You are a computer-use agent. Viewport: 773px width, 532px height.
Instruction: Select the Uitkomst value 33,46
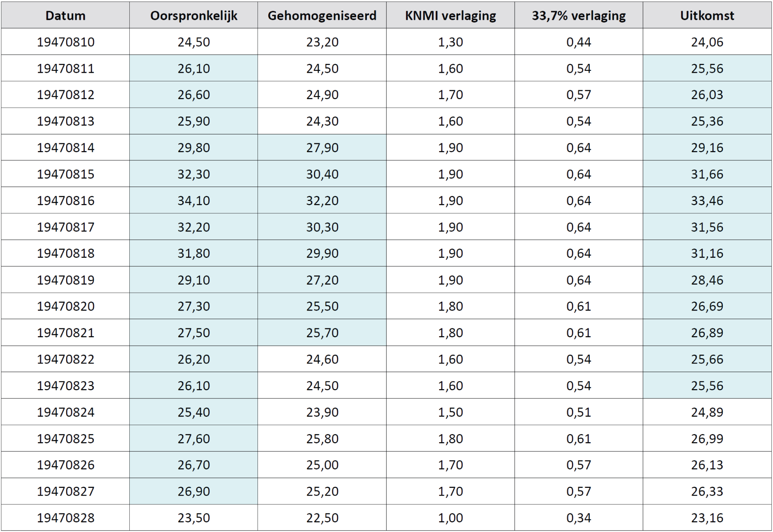tap(707, 201)
